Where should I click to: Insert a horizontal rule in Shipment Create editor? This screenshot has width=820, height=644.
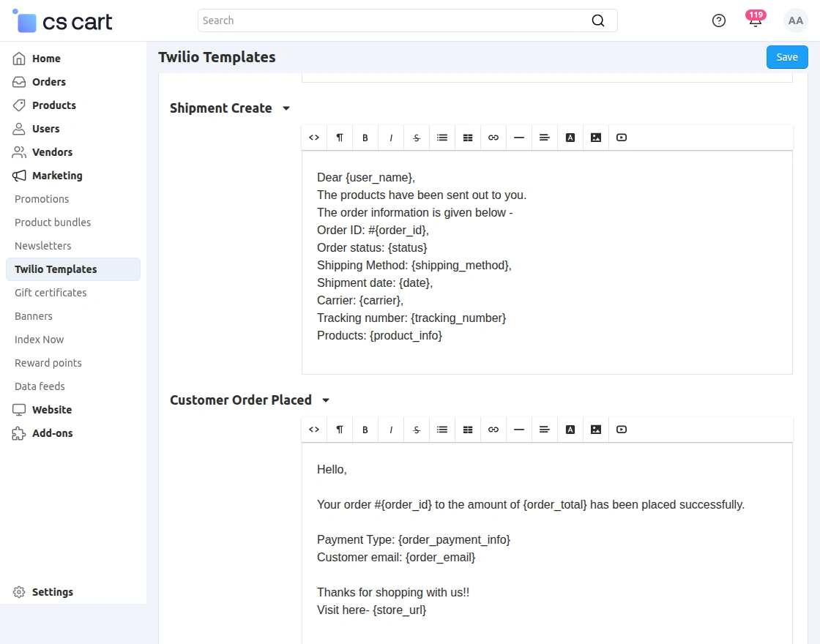[x=519, y=137]
